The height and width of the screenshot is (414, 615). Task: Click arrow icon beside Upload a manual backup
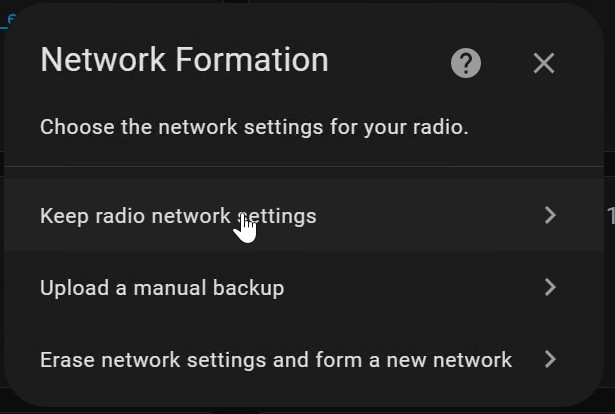tap(549, 287)
